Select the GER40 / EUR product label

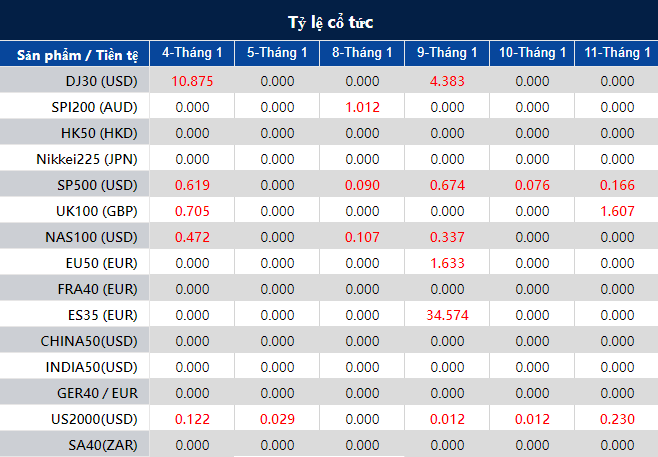coord(97,393)
